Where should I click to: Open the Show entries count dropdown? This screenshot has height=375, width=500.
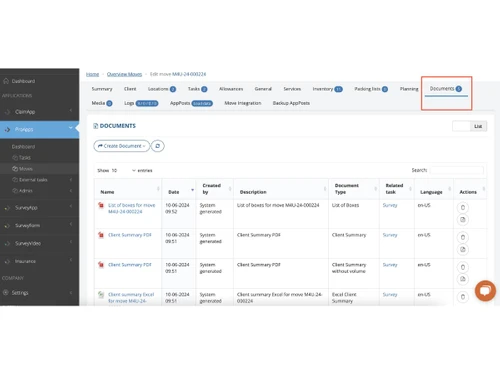123,170
